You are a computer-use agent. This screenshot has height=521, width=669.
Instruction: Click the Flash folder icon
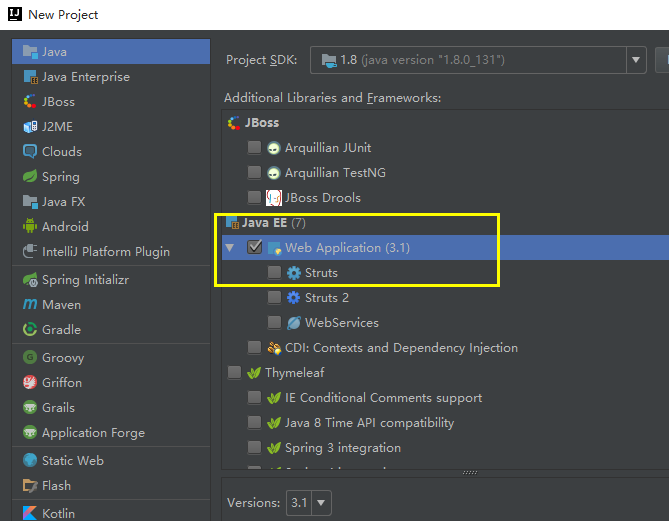coord(30,485)
